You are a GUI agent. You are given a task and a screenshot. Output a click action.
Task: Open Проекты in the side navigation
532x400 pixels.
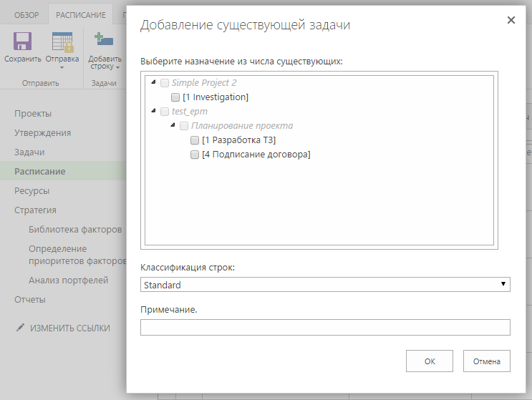[x=33, y=114]
